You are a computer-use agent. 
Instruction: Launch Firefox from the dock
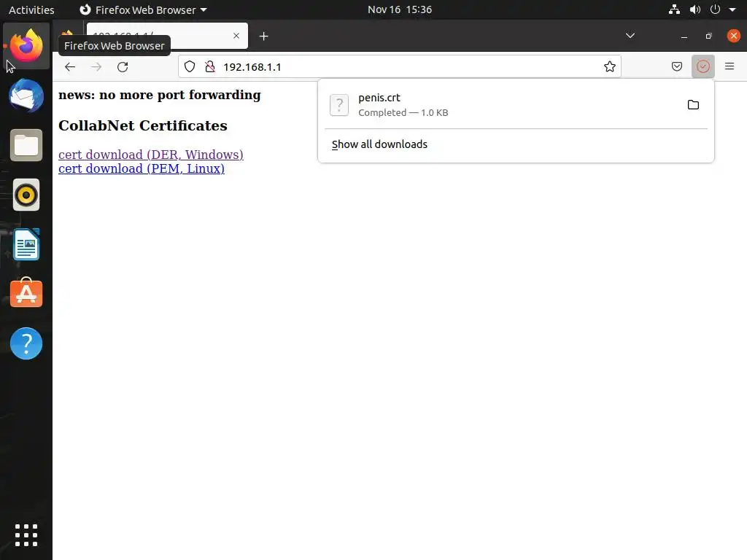point(26,46)
